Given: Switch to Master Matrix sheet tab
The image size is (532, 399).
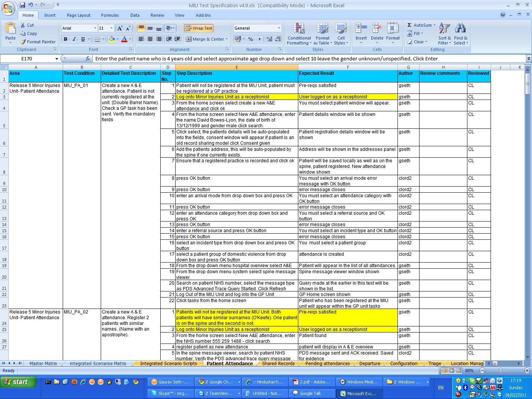Looking at the screenshot, I should (43, 363).
